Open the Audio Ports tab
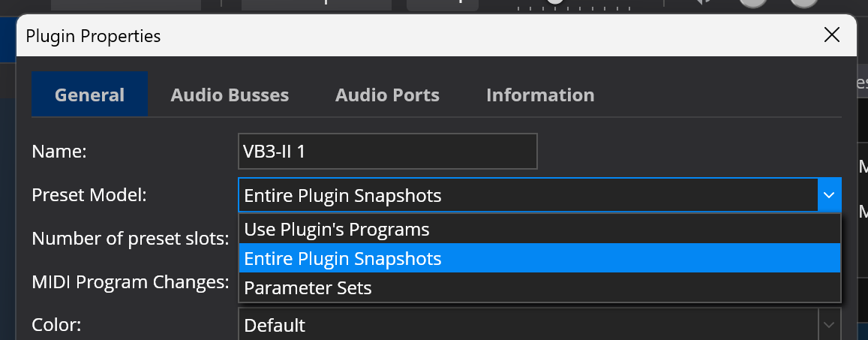This screenshot has height=340, width=868. click(x=387, y=95)
